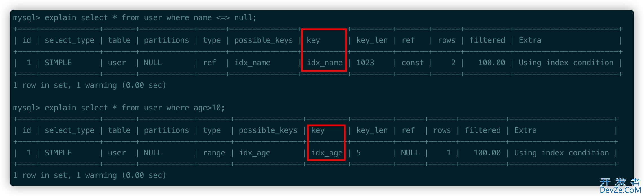644x196 pixels.
Task: Click the second explain query with age>10
Action: point(119,108)
